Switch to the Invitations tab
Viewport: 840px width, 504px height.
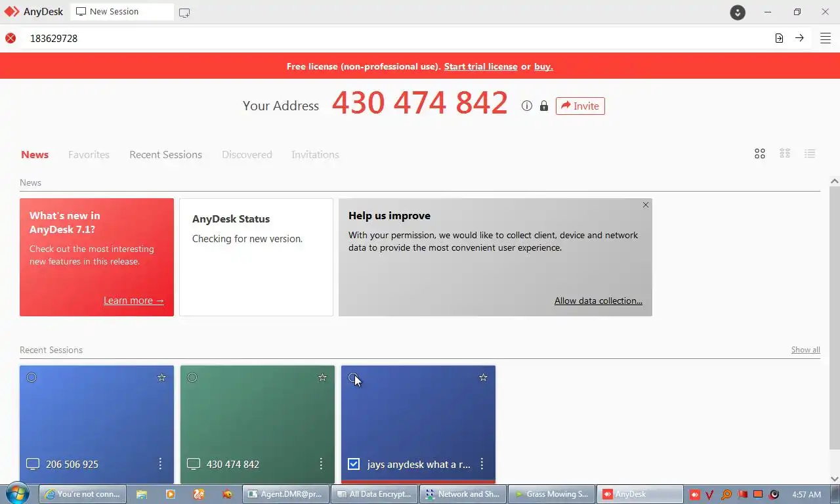coord(315,155)
